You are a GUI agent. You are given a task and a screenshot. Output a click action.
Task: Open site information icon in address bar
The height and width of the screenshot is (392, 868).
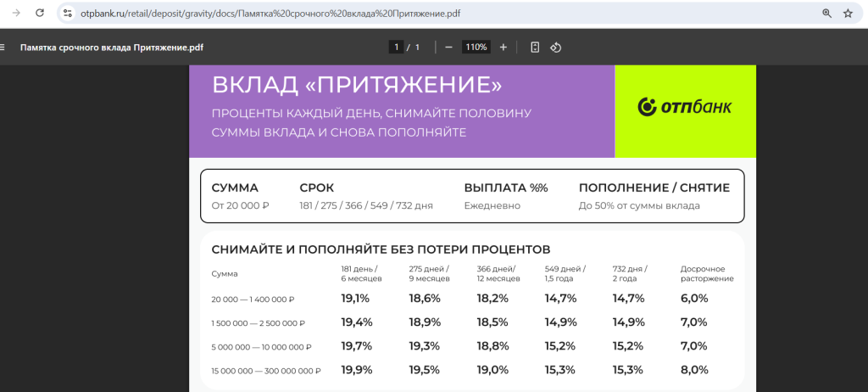[68, 14]
